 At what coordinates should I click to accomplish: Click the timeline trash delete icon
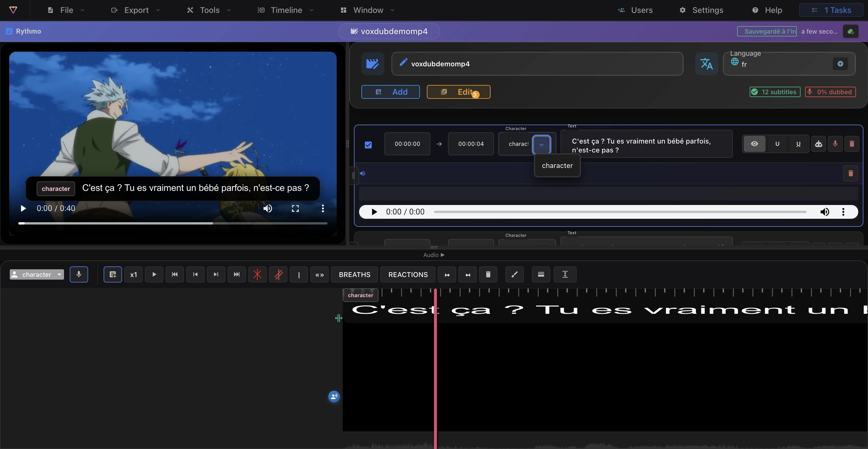coord(488,274)
